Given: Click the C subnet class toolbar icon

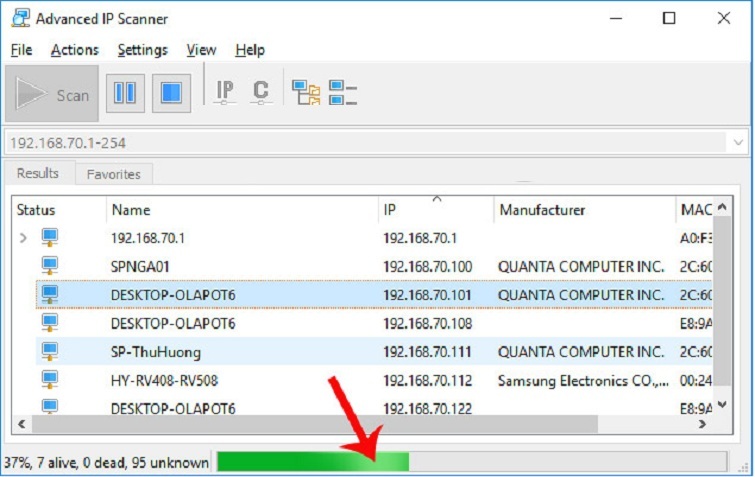Looking at the screenshot, I should coord(261,93).
